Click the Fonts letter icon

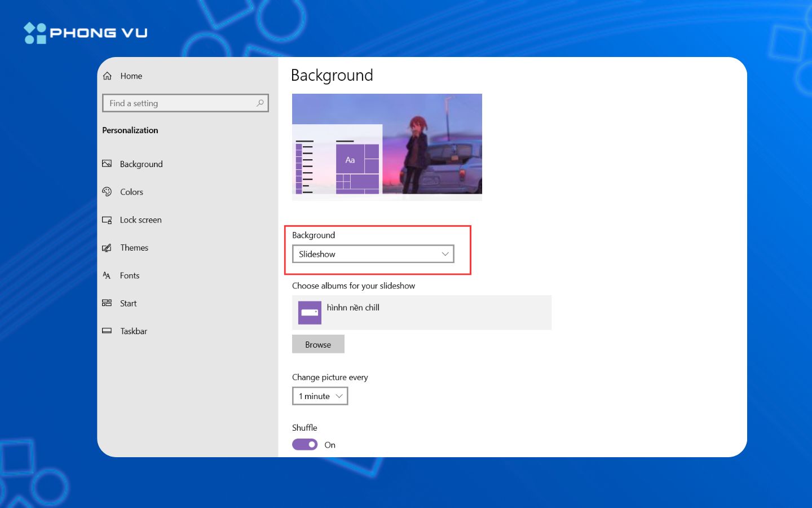tap(107, 275)
